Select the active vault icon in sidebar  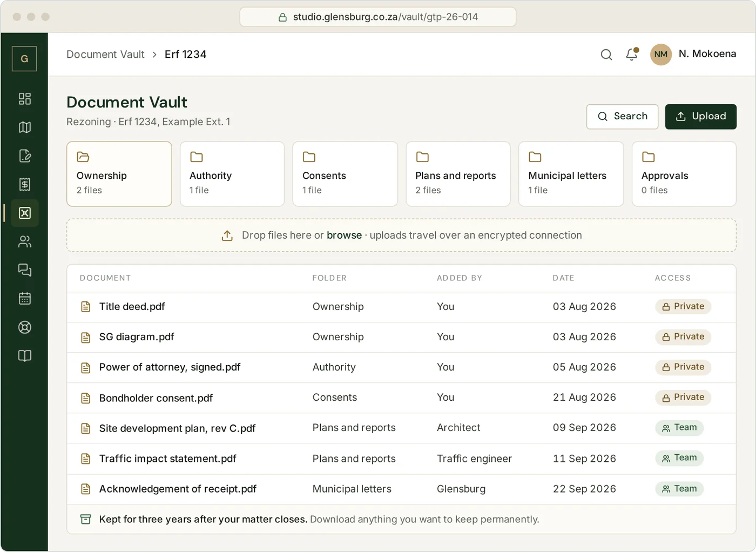(x=25, y=213)
